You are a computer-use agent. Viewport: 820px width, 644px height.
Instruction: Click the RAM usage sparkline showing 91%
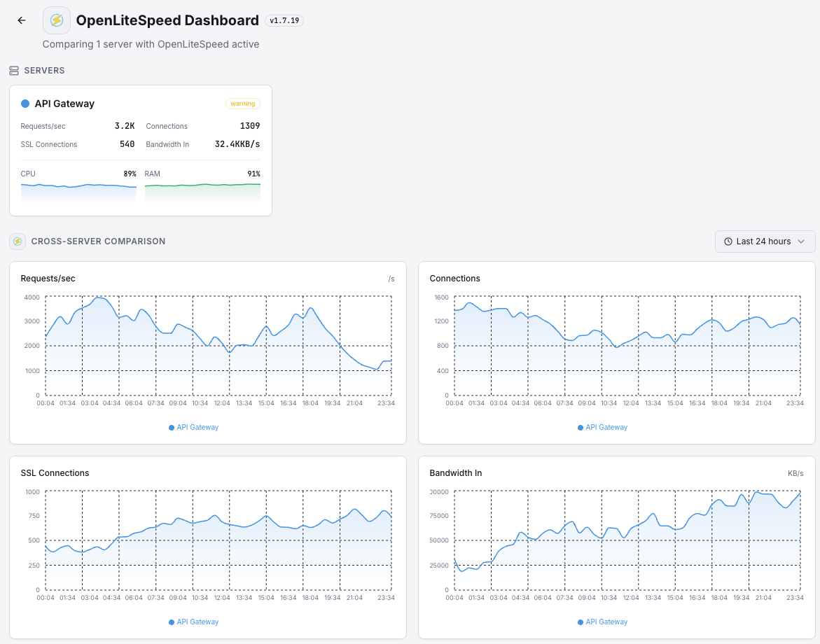click(202, 188)
